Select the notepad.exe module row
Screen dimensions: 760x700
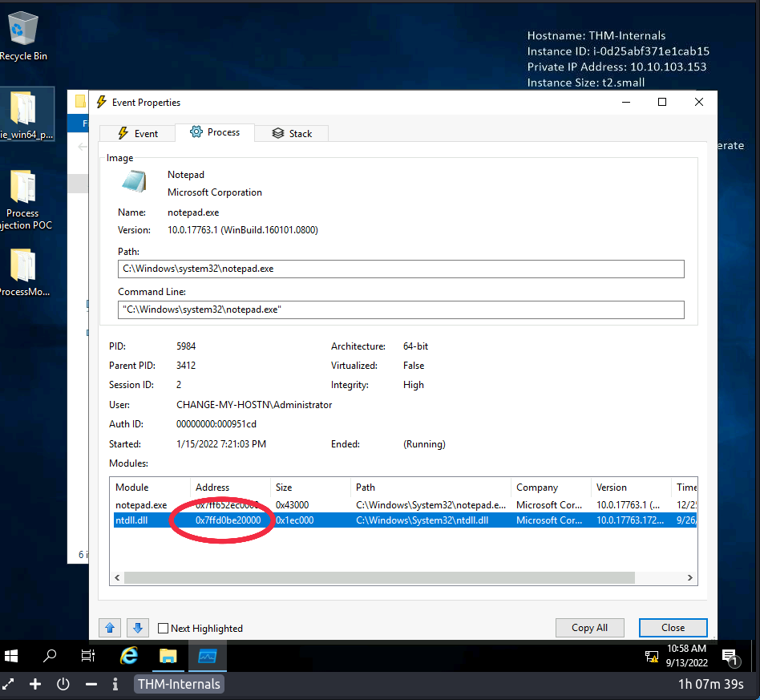142,505
